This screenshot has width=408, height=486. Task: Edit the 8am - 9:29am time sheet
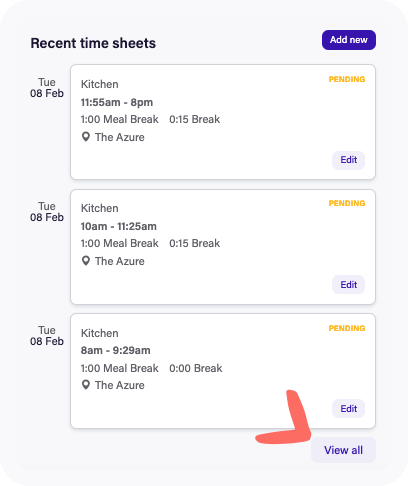(x=348, y=409)
